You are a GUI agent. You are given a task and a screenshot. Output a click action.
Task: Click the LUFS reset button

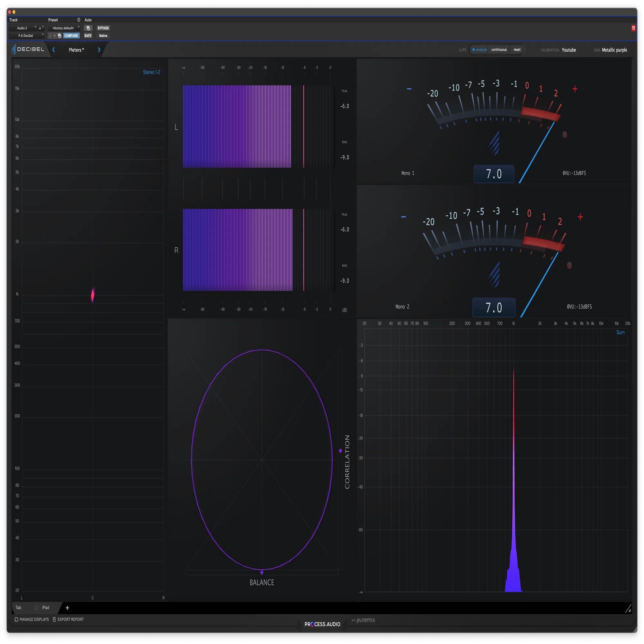click(517, 50)
